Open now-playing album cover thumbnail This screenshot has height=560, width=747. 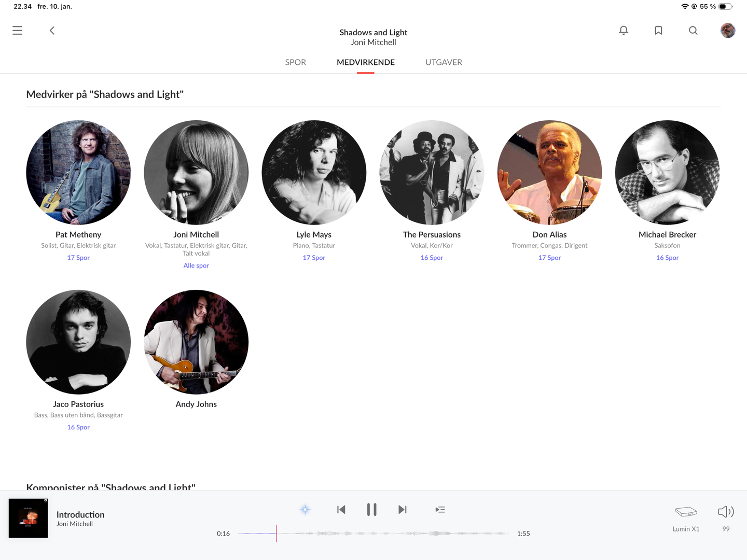[x=28, y=518]
